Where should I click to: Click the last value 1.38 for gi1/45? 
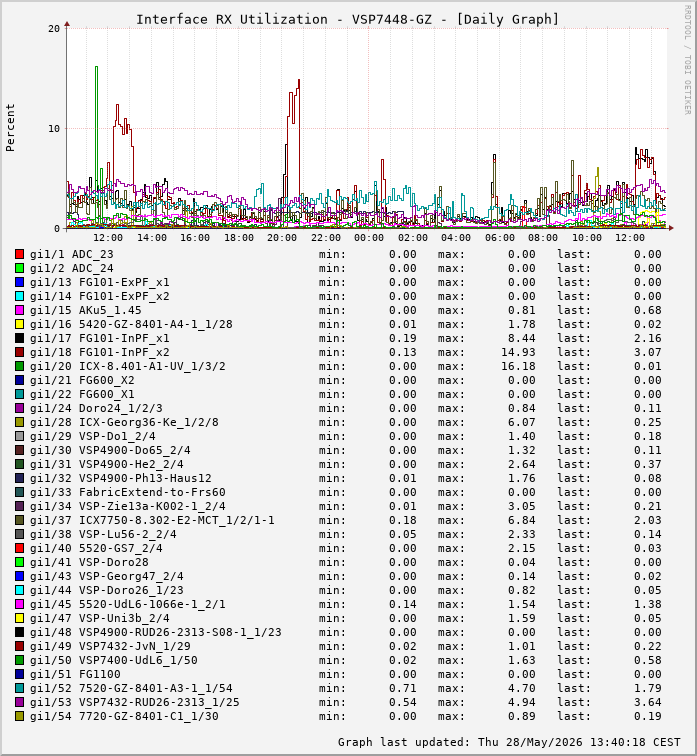point(647,604)
